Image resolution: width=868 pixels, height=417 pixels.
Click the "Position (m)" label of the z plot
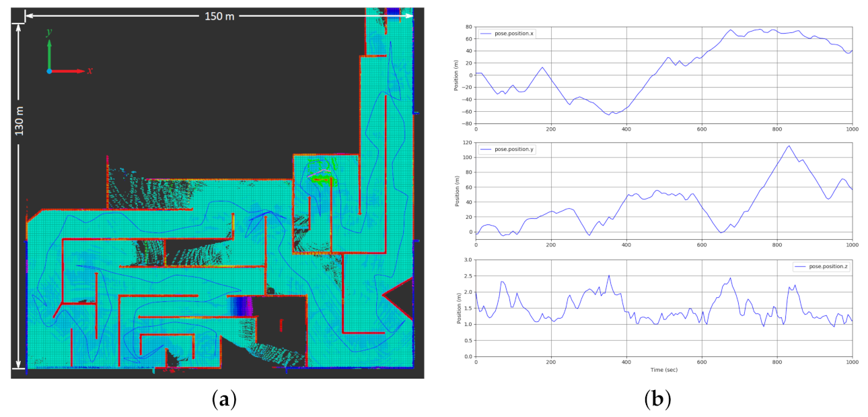(457, 308)
